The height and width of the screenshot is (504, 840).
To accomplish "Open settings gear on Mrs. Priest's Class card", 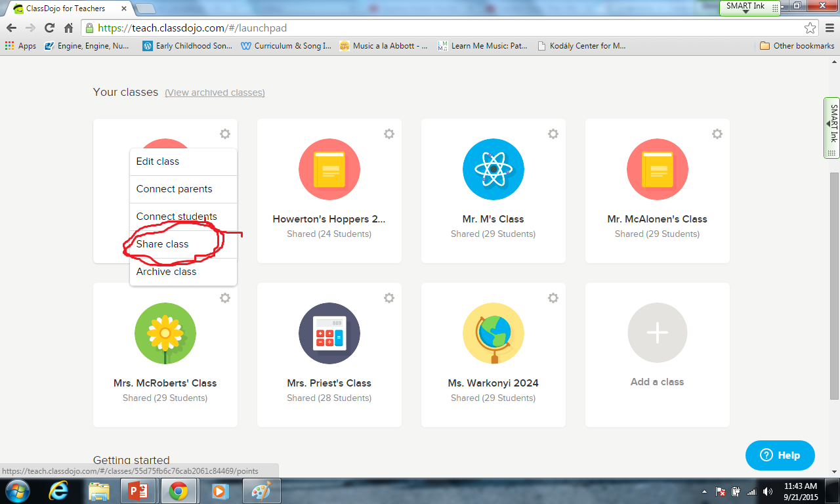I will click(389, 298).
